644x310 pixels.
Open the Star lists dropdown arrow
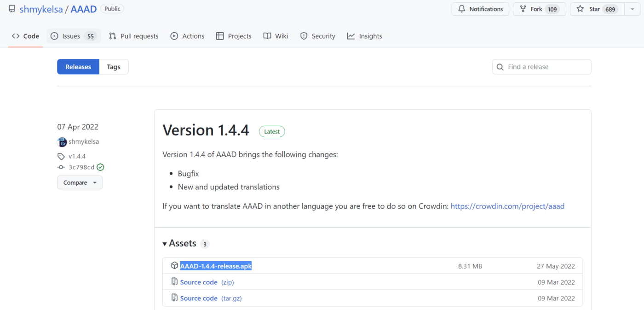click(632, 9)
